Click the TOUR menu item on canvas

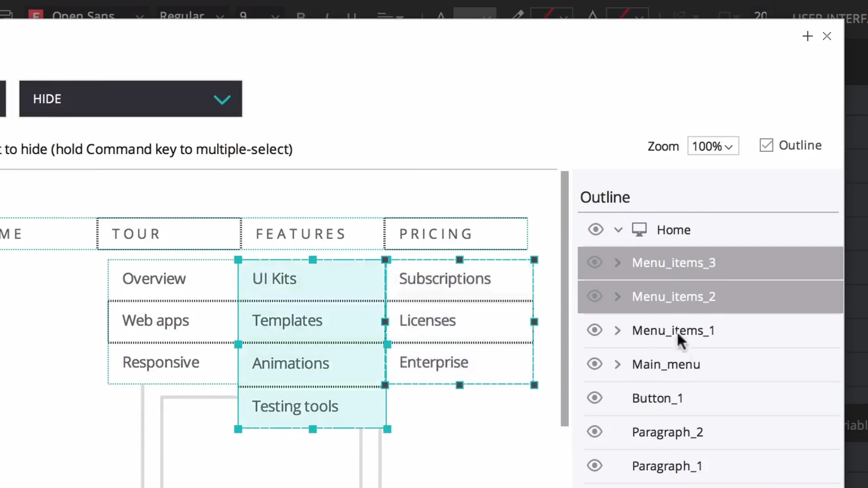169,234
